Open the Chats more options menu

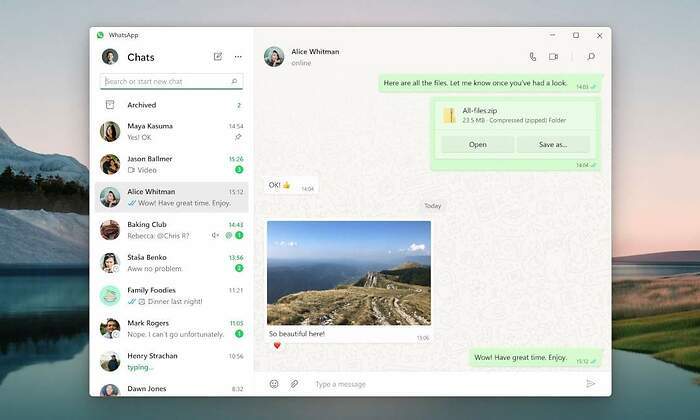pos(238,57)
